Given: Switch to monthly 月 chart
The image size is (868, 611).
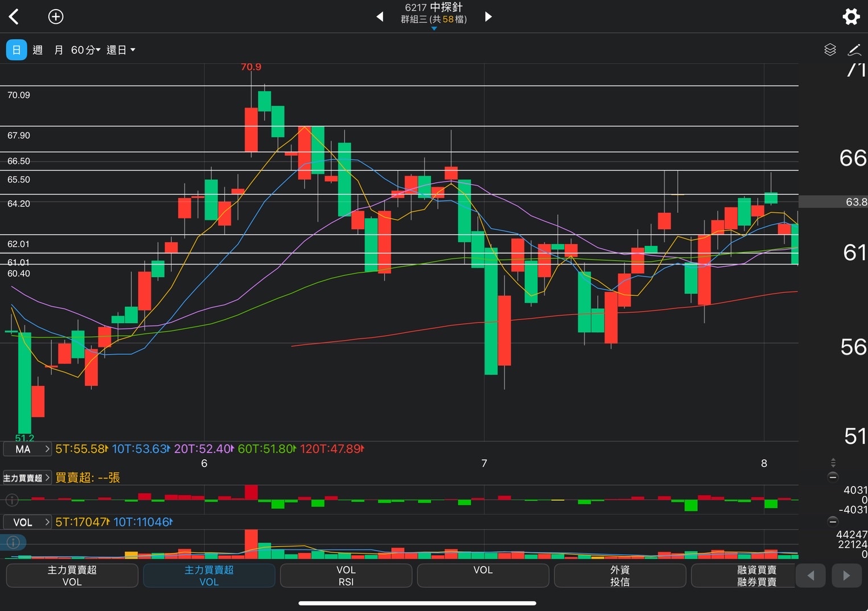Looking at the screenshot, I should click(59, 50).
